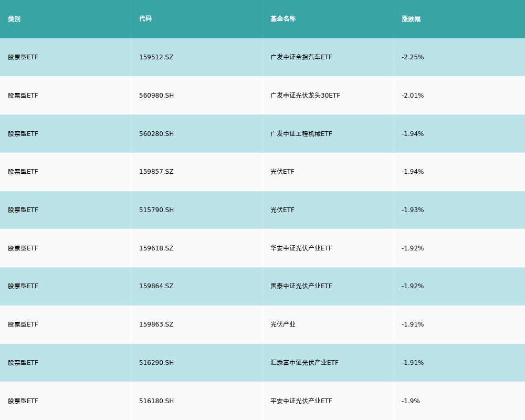Image resolution: width=525 pixels, height=420 pixels.
Task: Select the -2.01% change value
Action: click(x=413, y=96)
